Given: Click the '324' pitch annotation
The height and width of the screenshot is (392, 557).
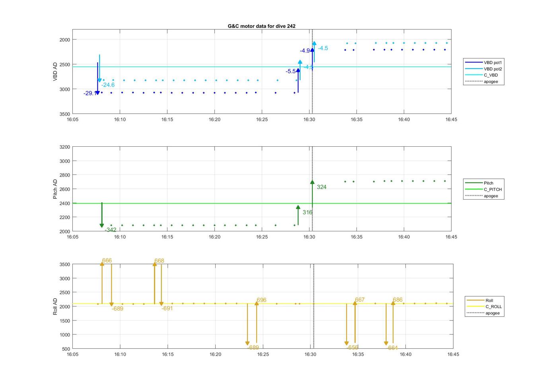Looking at the screenshot, I should [x=321, y=187].
